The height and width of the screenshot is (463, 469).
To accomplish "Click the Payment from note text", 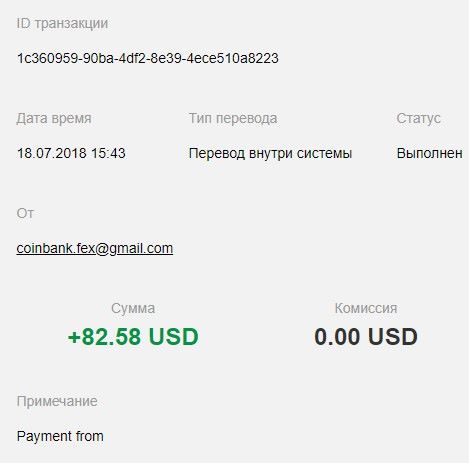I will 60,436.
